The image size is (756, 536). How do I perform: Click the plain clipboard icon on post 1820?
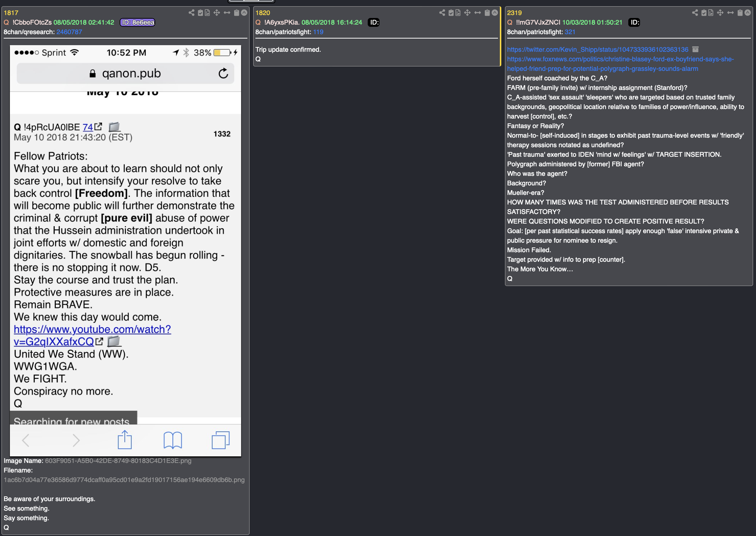[x=487, y=13]
